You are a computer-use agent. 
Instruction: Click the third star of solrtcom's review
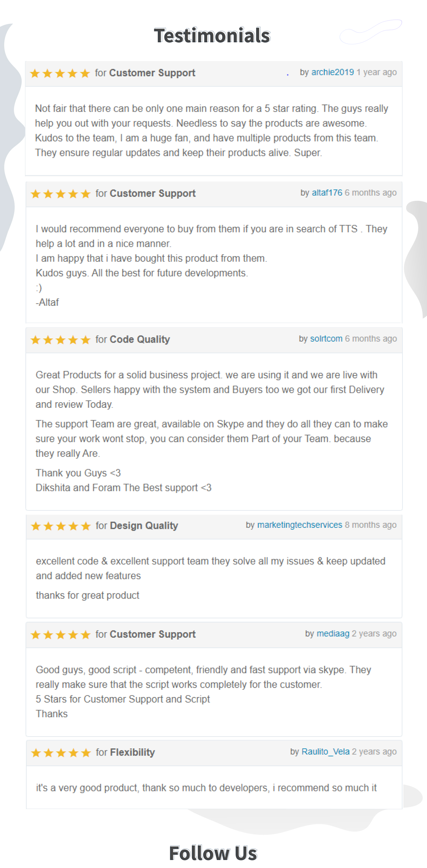pos(61,340)
